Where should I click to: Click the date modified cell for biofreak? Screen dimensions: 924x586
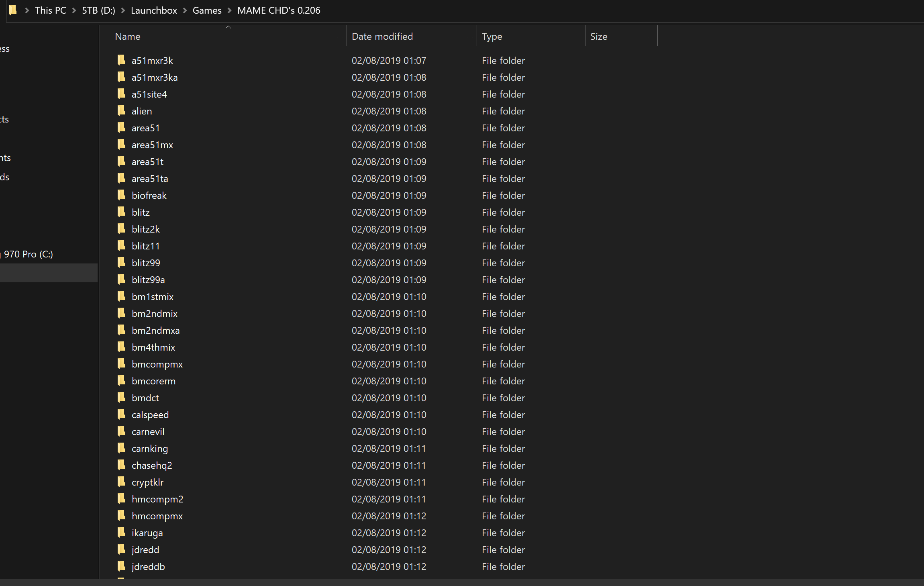coord(389,196)
